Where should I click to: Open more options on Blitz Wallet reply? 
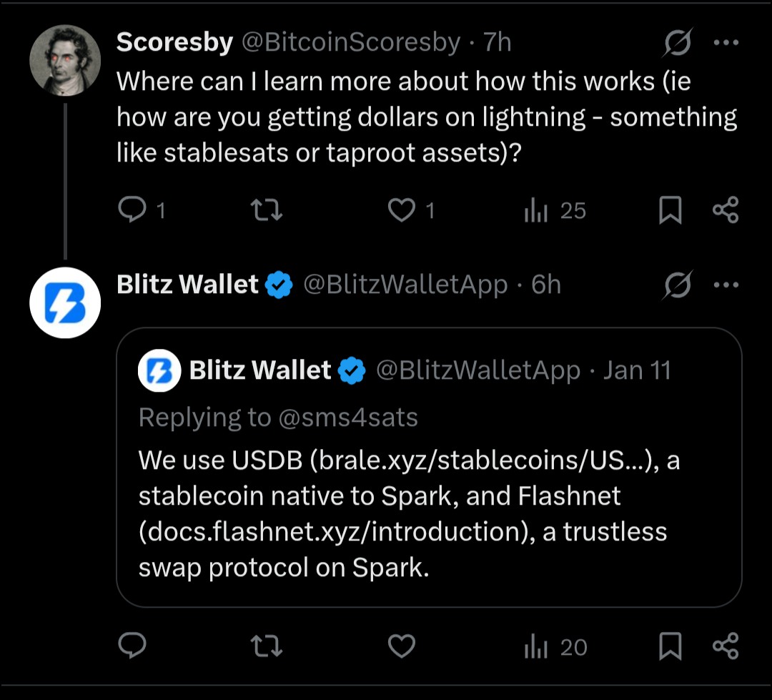[726, 285]
